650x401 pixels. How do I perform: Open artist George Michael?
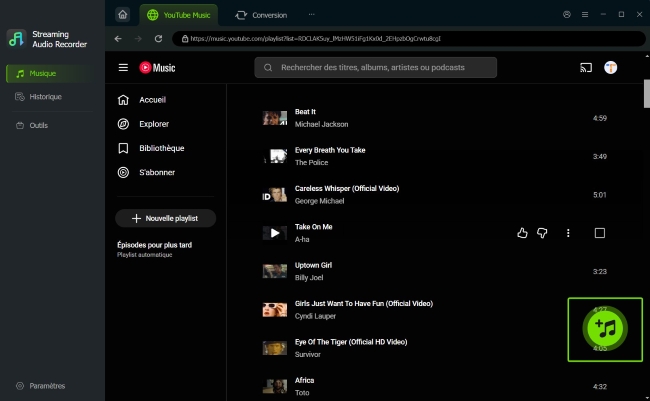319,201
